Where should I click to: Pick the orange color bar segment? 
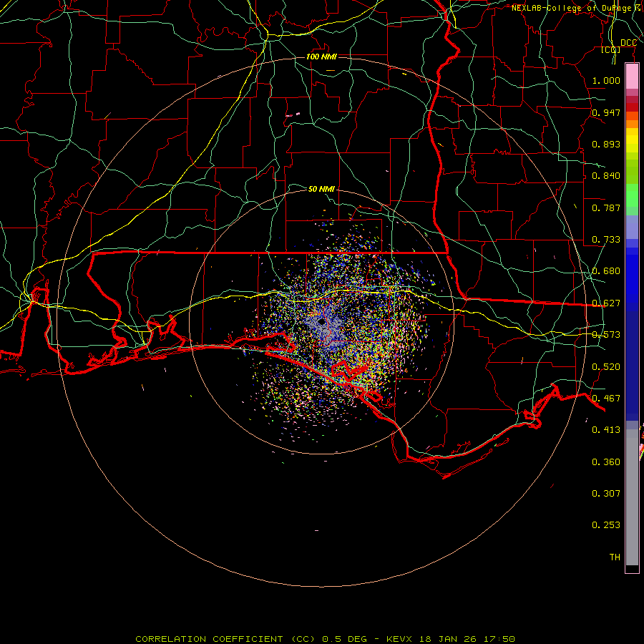[632, 124]
